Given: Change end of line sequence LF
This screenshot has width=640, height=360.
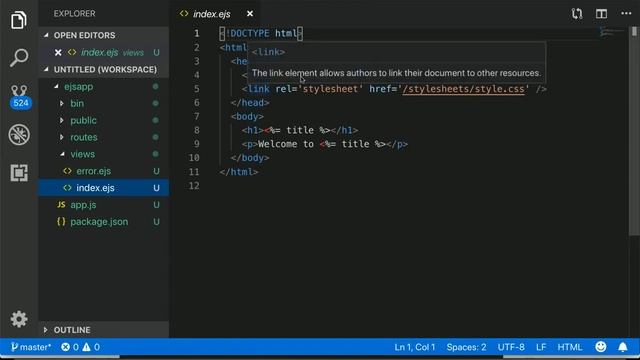Looking at the screenshot, I should [541, 347].
